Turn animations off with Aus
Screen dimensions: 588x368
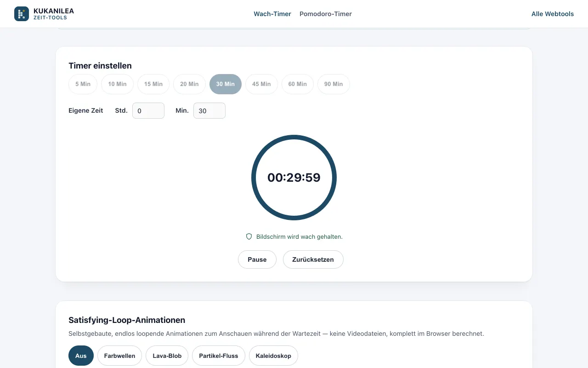pos(81,356)
